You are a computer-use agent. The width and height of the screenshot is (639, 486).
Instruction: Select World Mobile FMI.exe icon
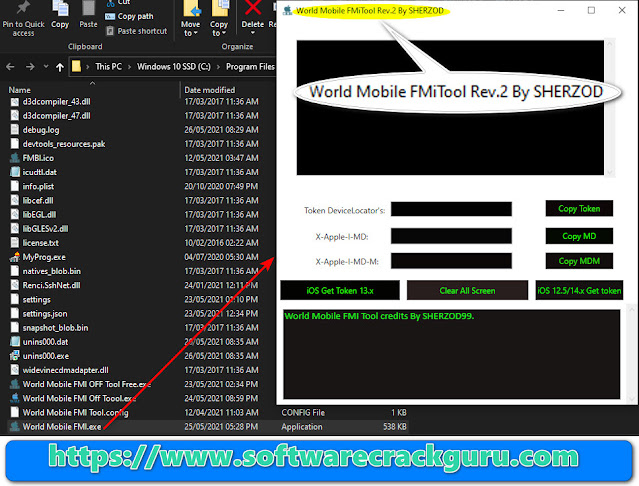pos(14,427)
